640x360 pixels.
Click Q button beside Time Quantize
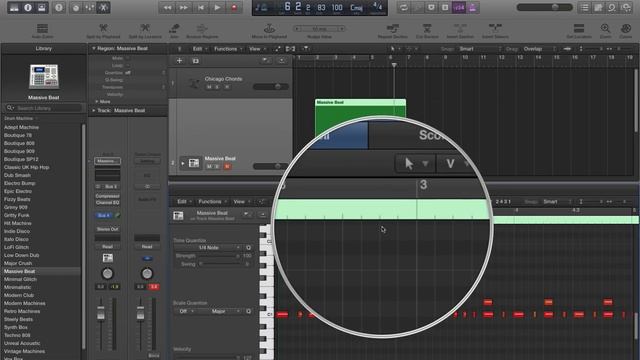[x=248, y=248]
